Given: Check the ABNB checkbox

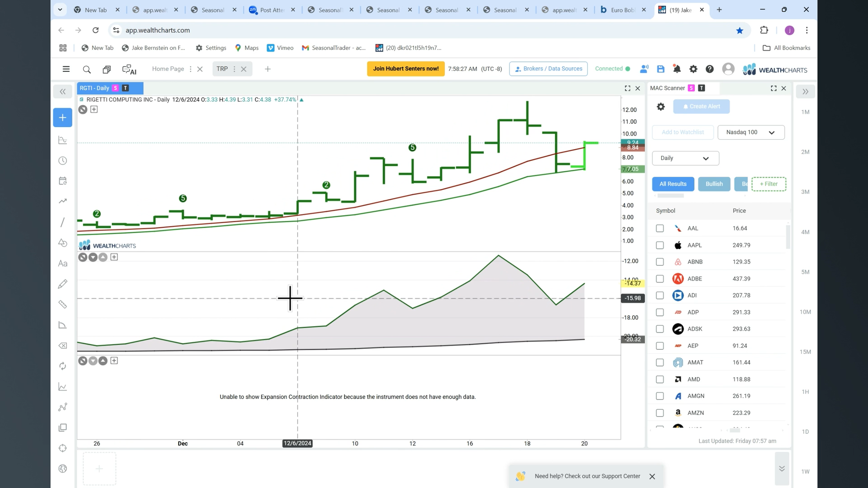Looking at the screenshot, I should point(660,262).
